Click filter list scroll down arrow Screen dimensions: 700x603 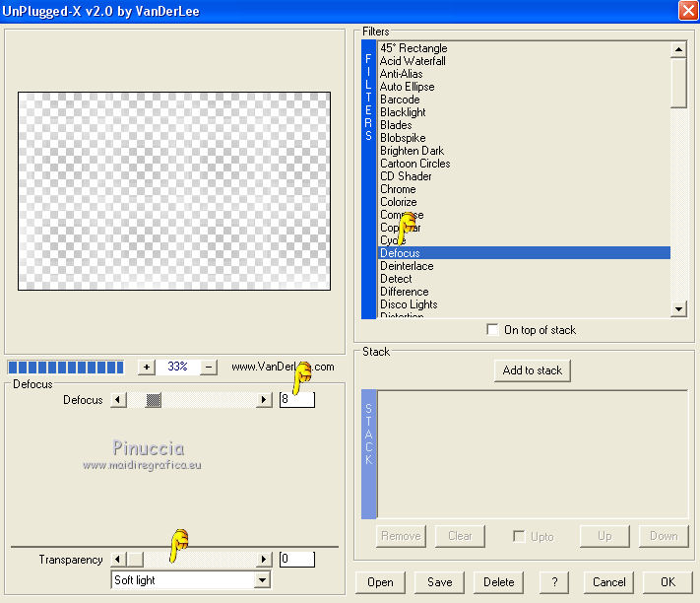tap(678, 308)
